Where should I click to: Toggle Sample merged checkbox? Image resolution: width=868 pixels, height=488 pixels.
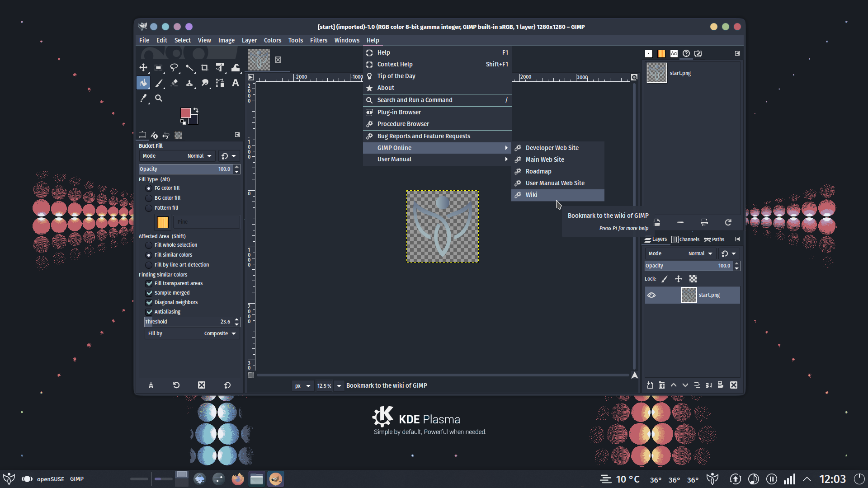pos(149,293)
